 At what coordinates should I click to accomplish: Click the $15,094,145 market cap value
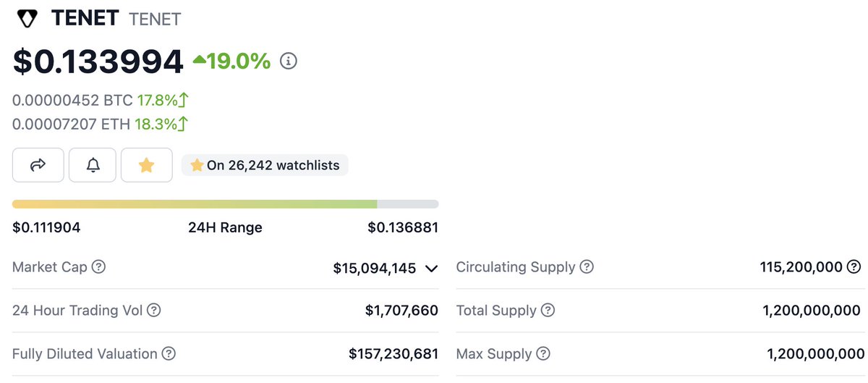click(374, 268)
